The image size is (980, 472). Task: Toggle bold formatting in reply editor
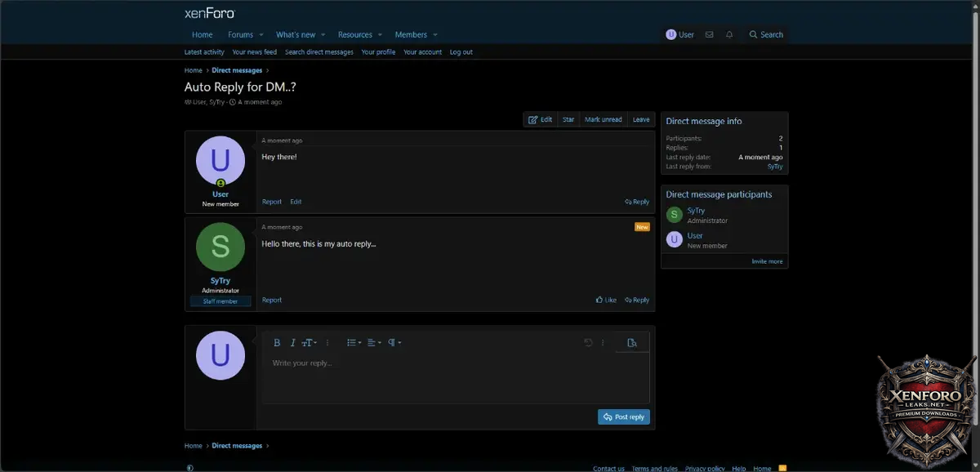[277, 343]
